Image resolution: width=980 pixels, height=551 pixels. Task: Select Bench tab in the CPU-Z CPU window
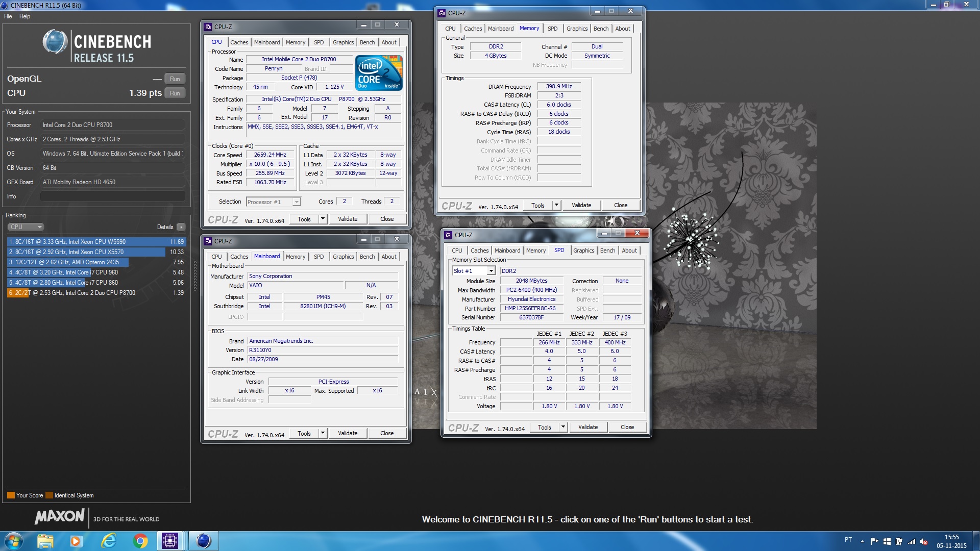tap(367, 42)
